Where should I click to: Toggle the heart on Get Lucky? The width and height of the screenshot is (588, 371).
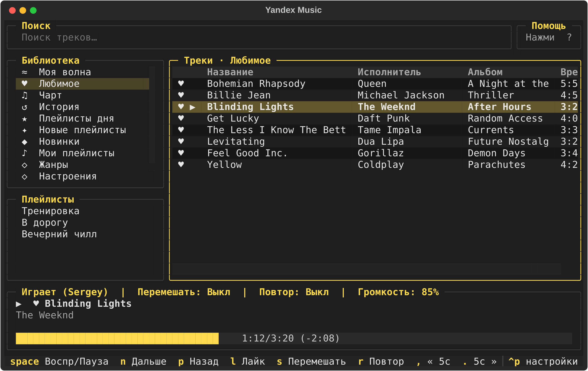click(x=181, y=119)
